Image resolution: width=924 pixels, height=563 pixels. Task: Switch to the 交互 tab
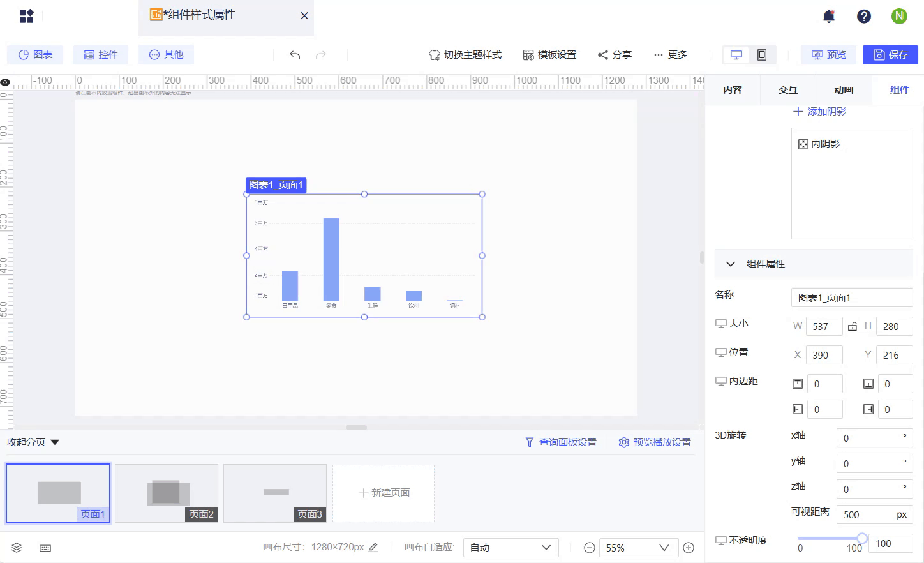787,89
